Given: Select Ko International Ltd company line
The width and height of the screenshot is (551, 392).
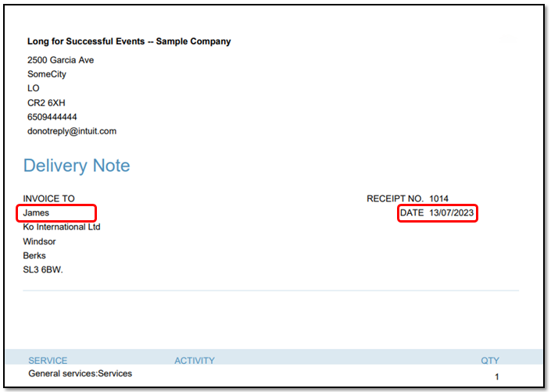Looking at the screenshot, I should tap(62, 226).
